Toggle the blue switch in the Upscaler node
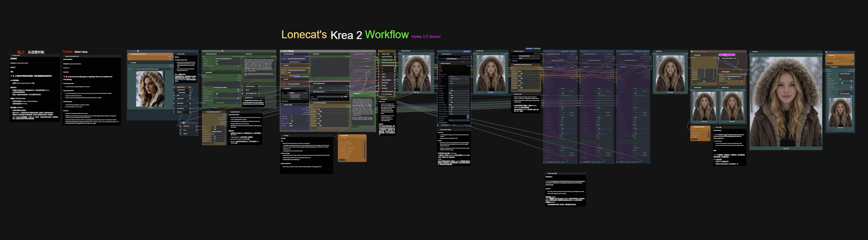This screenshot has height=240, width=868. (x=468, y=116)
